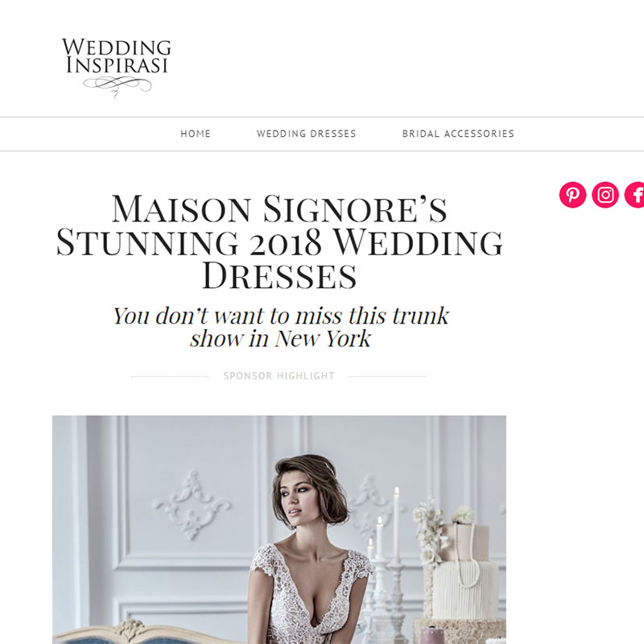Click the bride's hero photo
Image resolution: width=644 pixels, height=644 pixels.
[x=279, y=530]
